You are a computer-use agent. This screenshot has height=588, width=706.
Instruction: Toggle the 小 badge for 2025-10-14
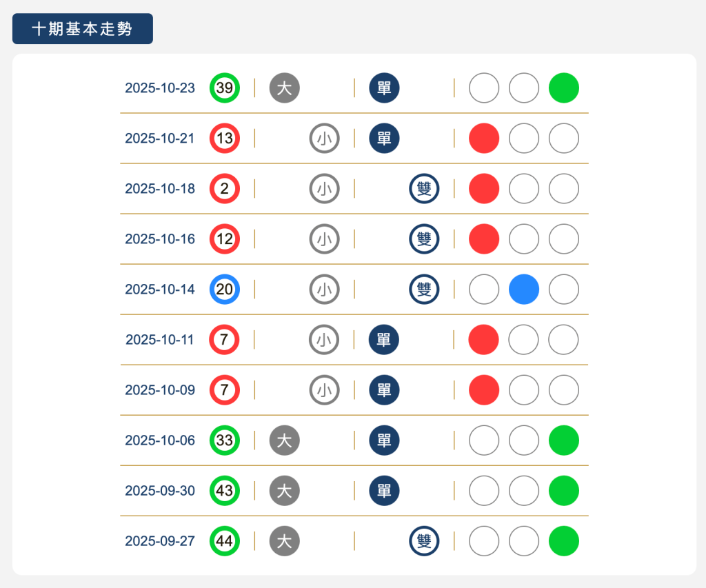tap(324, 289)
